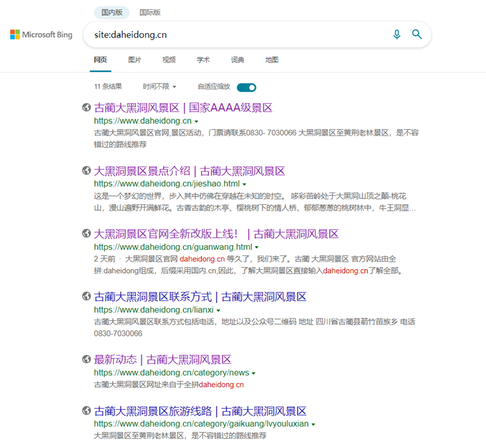Image resolution: width=486 pixels, height=448 pixels.
Task: Open the 学术 results tab
Action: click(x=203, y=60)
